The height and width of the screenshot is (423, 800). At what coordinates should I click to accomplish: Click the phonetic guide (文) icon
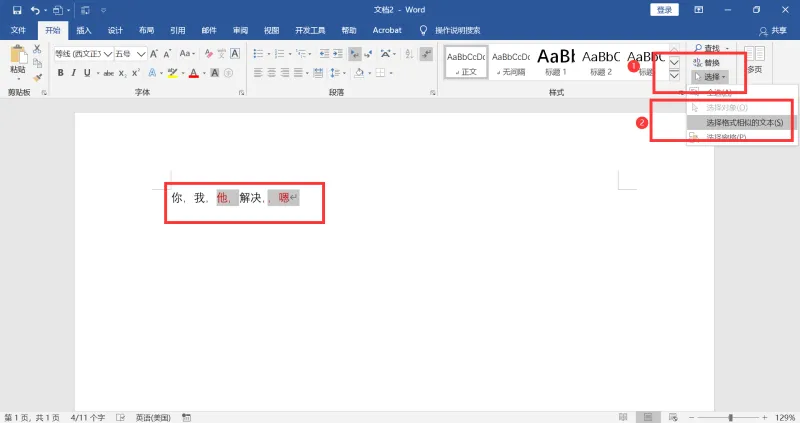click(221, 54)
